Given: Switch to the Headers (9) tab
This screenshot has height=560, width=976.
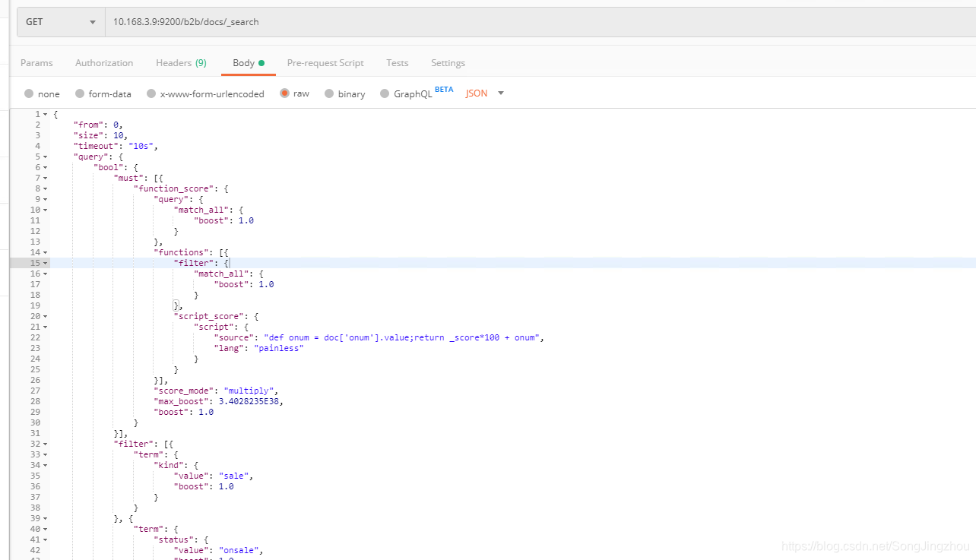Looking at the screenshot, I should click(x=181, y=62).
